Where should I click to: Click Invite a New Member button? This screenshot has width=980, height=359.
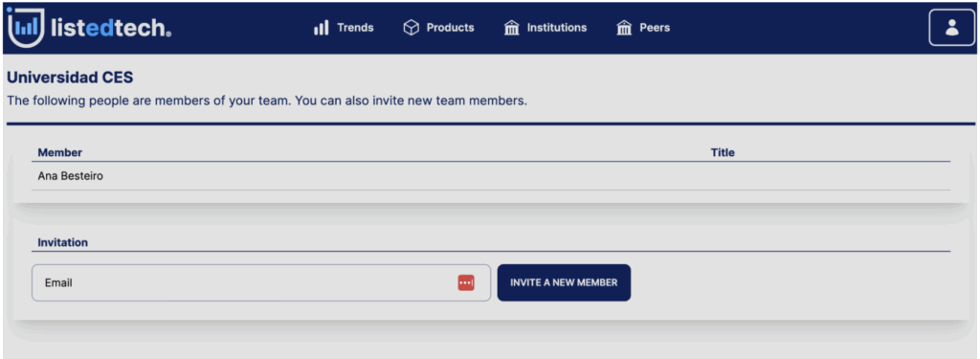coord(564,282)
